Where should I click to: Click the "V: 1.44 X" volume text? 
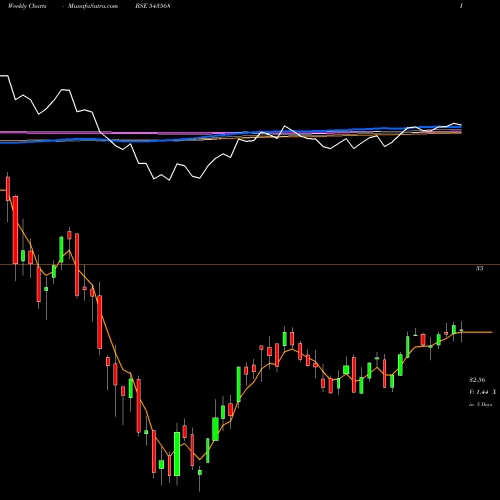tap(482, 392)
